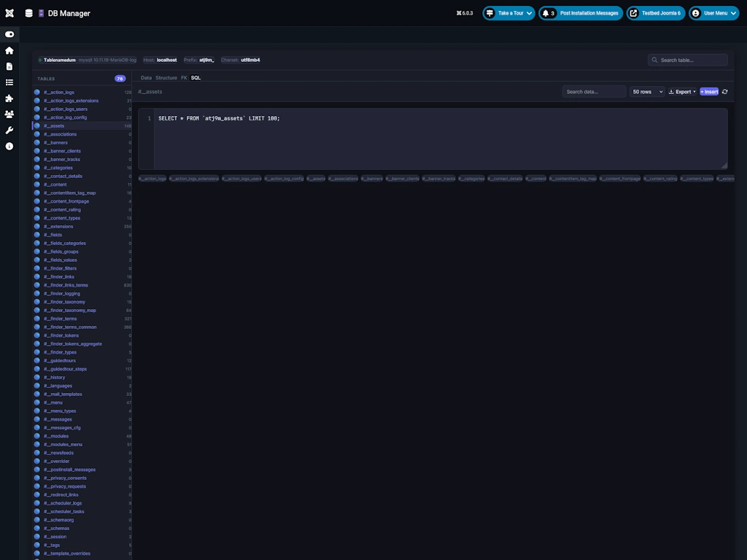
Task: Click the icon beside #__scheduler_tasks table
Action: (x=37, y=511)
